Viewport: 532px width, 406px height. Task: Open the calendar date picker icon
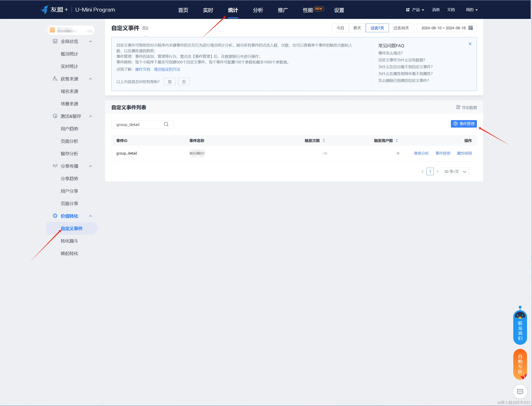pos(471,28)
